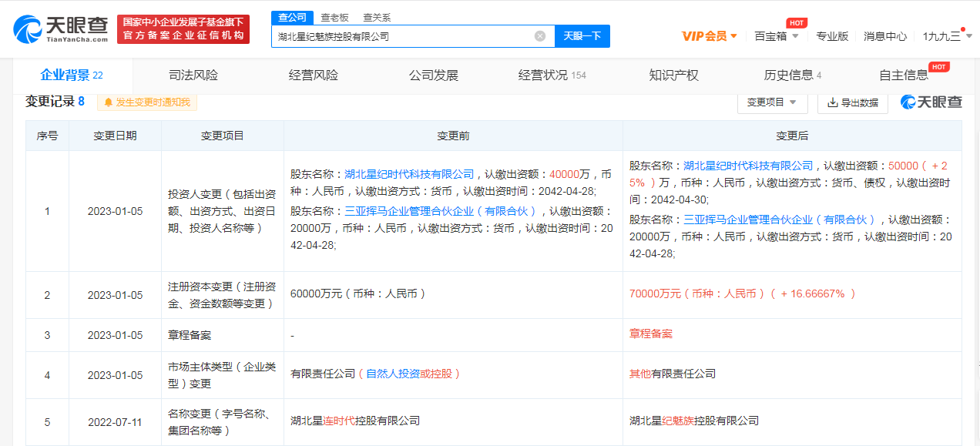Click the 2023-01-05 date in row 2
The image size is (980, 446).
[x=116, y=295]
